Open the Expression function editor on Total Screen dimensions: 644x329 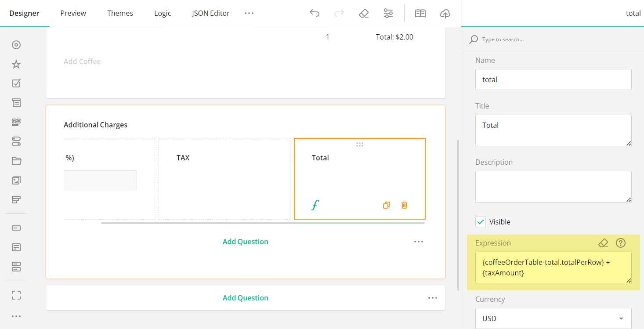click(315, 205)
